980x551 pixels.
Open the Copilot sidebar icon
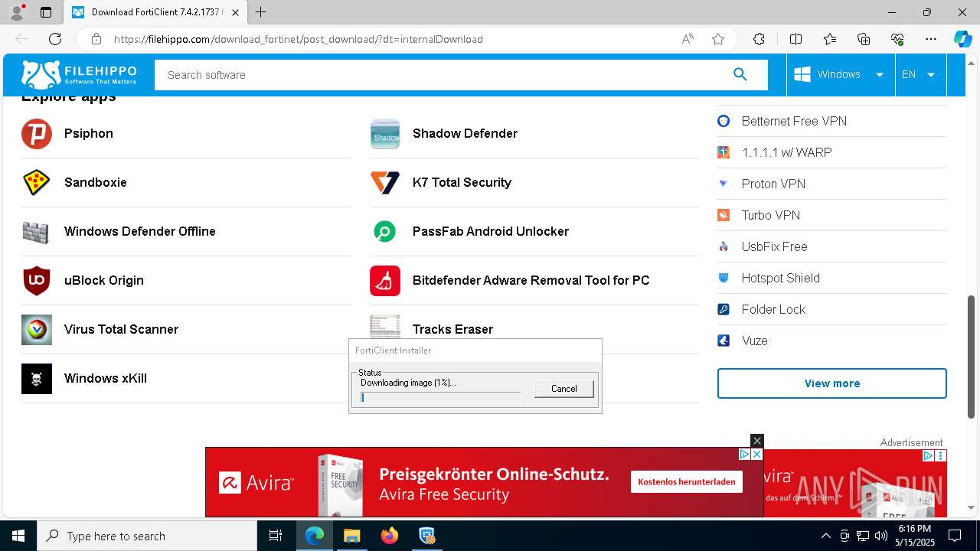point(962,39)
